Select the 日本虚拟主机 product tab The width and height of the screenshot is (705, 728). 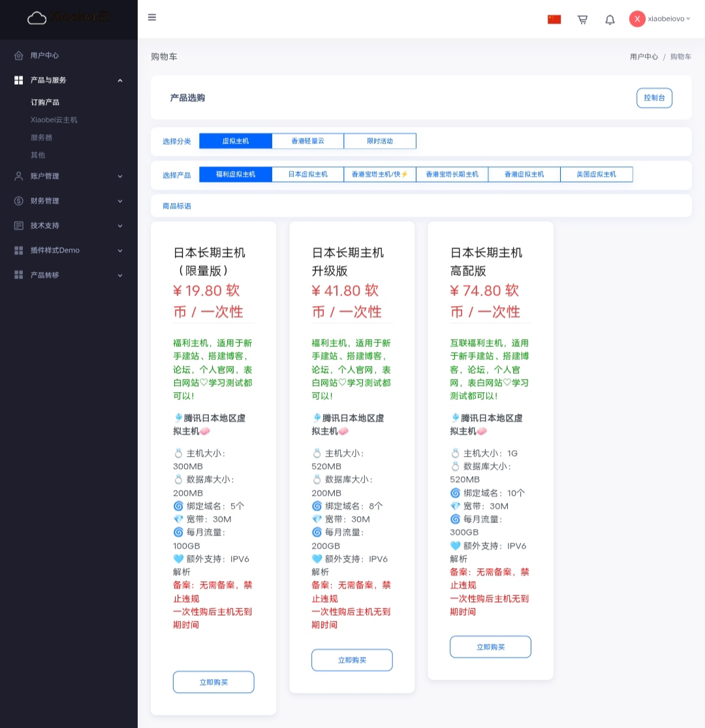307,175
